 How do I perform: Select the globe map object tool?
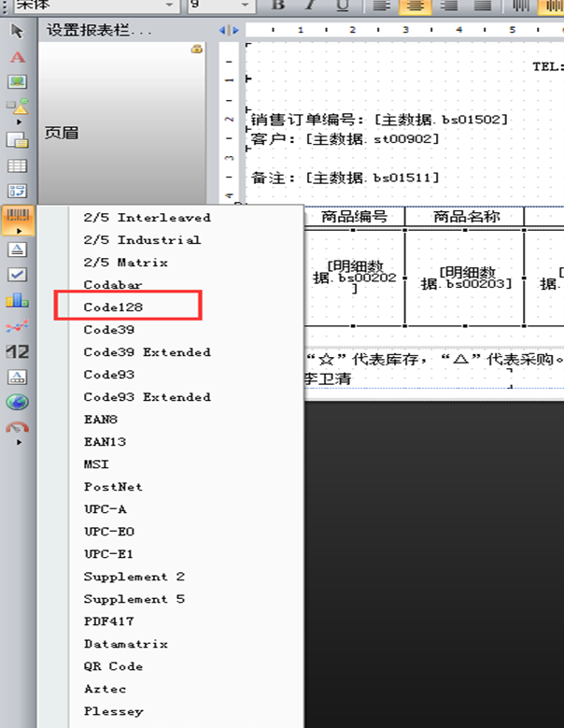pyautogui.click(x=17, y=403)
